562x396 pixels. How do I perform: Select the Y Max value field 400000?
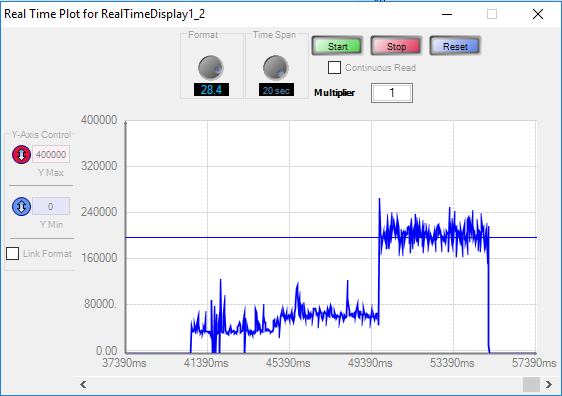(51, 154)
